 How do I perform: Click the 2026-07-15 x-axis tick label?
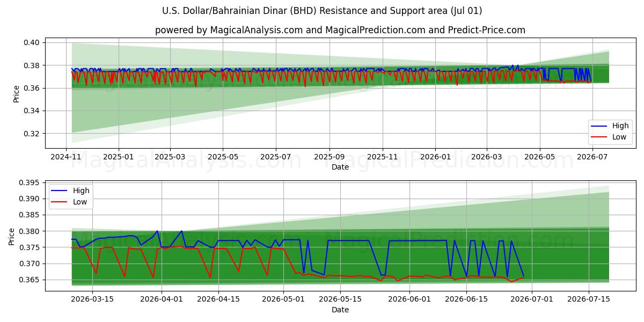(x=588, y=300)
